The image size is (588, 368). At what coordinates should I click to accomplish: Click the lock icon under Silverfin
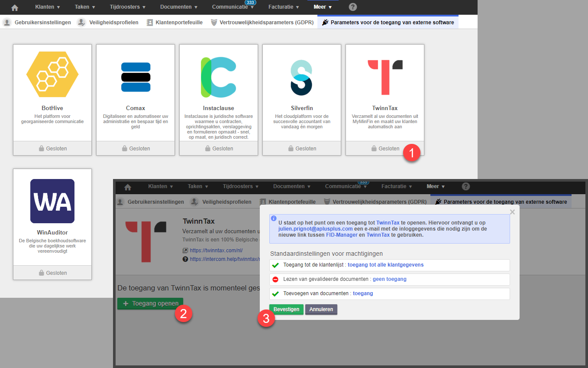291,148
